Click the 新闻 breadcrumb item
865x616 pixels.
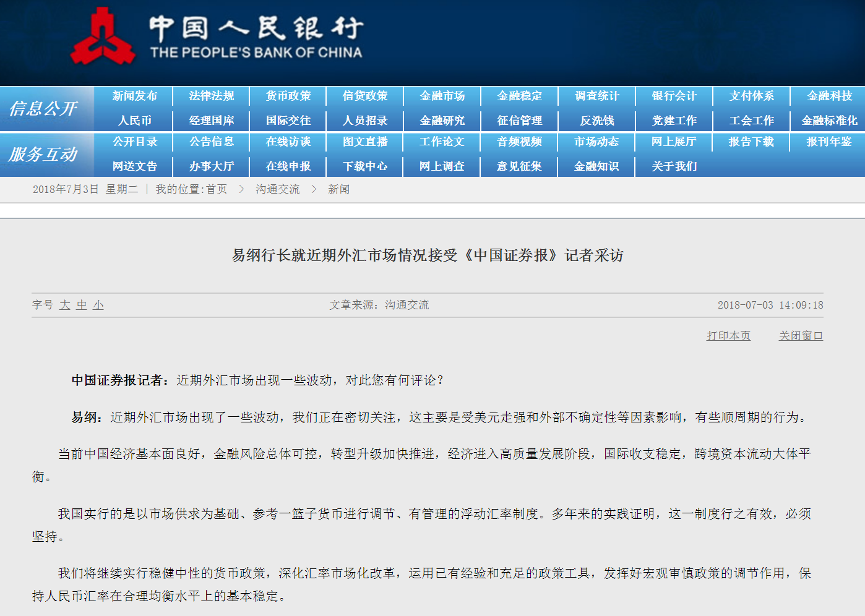tap(338, 189)
